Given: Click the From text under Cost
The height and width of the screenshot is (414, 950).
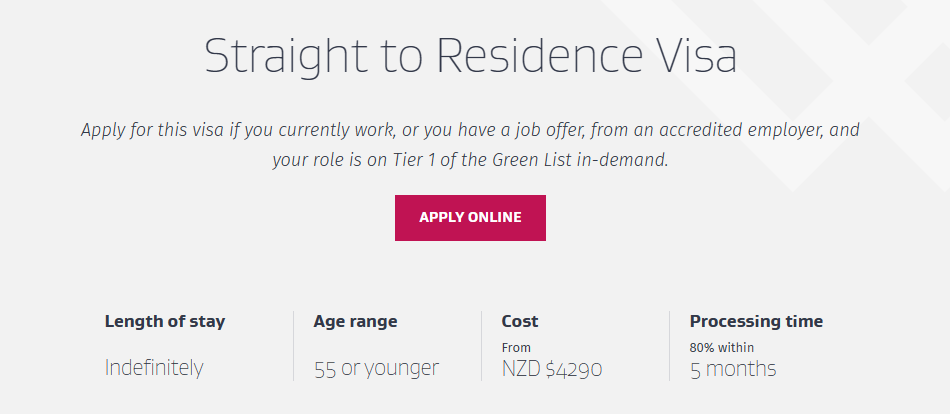Looking at the screenshot, I should (516, 348).
